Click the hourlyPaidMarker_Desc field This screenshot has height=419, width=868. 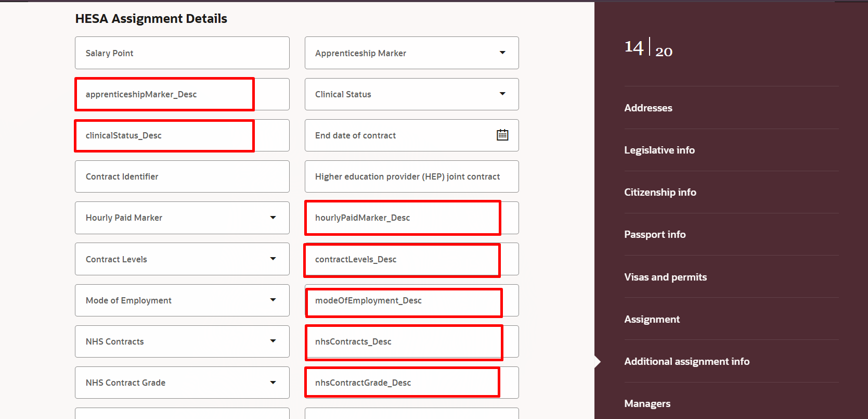click(x=412, y=218)
